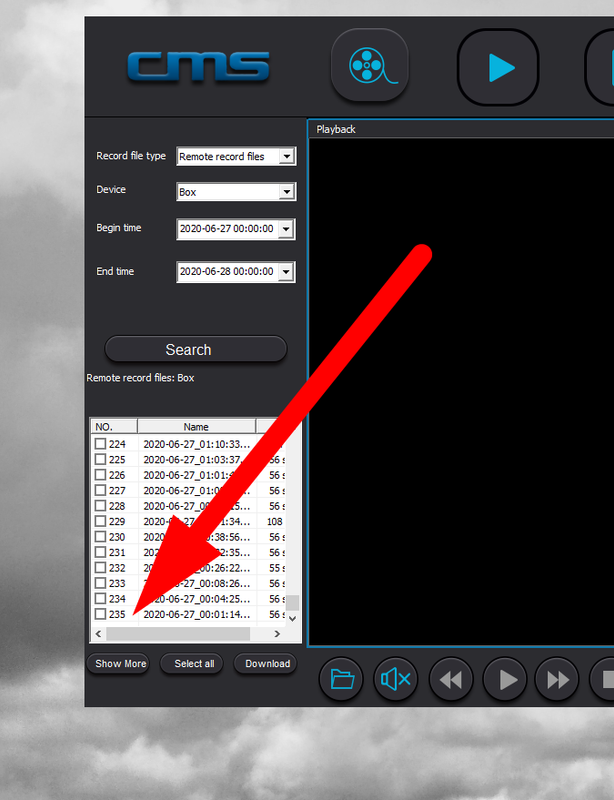Check the box for record 230
The image size is (614, 800).
(x=101, y=537)
